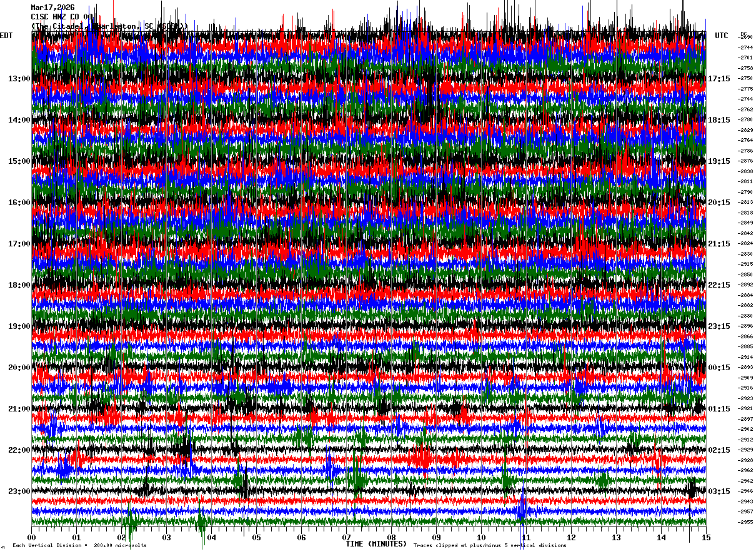Viewport: 756px width, 554px height.
Task: Click minute 01 on the time axis
Action: pyautogui.click(x=77, y=538)
